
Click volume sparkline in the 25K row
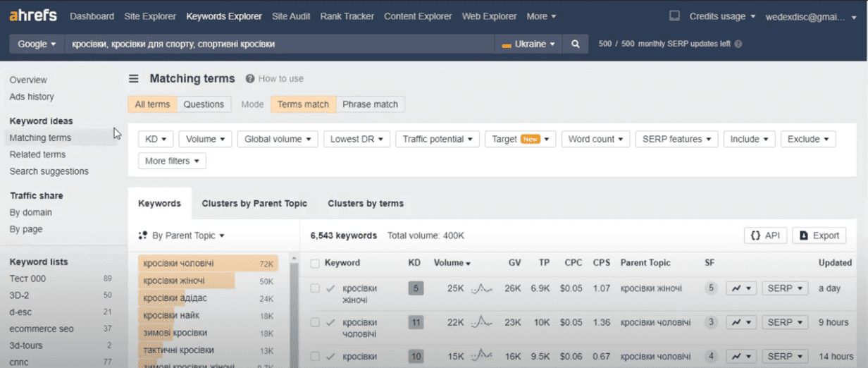pos(481,288)
